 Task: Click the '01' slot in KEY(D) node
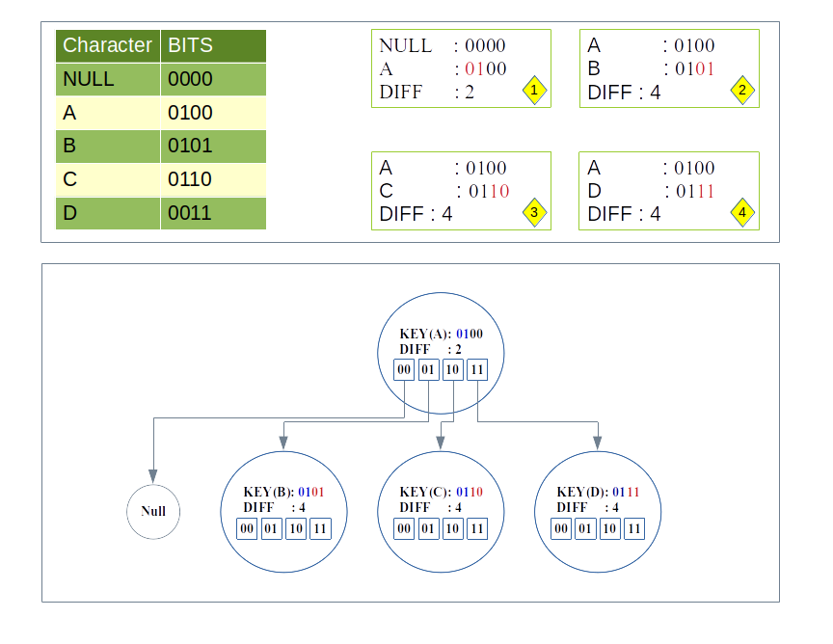tap(585, 528)
